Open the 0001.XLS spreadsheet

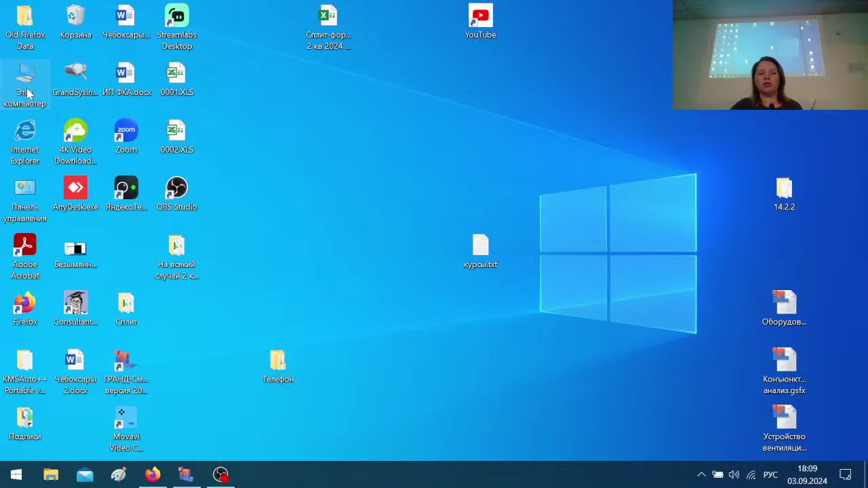pos(177,80)
